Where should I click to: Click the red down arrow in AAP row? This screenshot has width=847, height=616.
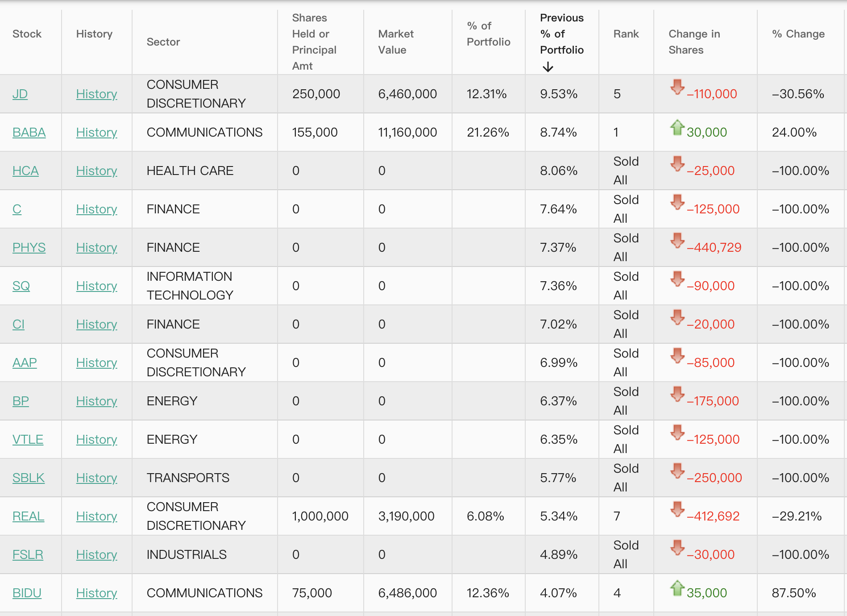[x=677, y=356]
